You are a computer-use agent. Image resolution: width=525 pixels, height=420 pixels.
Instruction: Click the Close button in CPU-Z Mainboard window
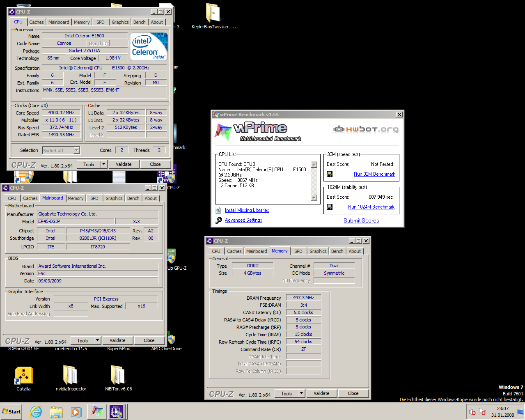(149, 340)
